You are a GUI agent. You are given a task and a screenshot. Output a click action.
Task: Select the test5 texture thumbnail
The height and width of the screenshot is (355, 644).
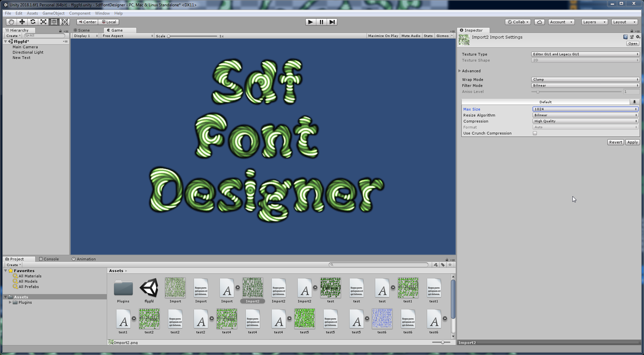click(304, 319)
